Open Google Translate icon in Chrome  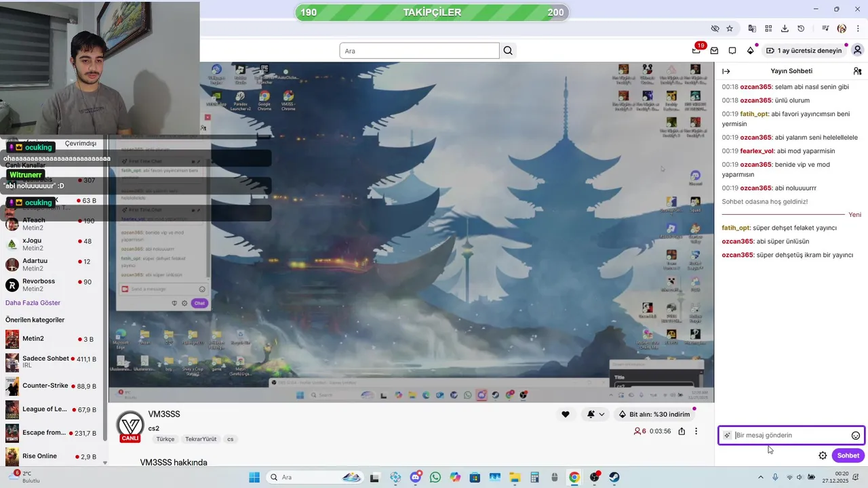pos(752,28)
